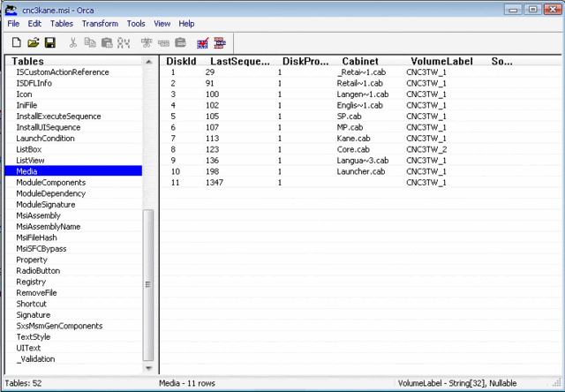Click the _Retai~1.cab cabinet cell
Screen dimensions: 565x392
pos(361,72)
